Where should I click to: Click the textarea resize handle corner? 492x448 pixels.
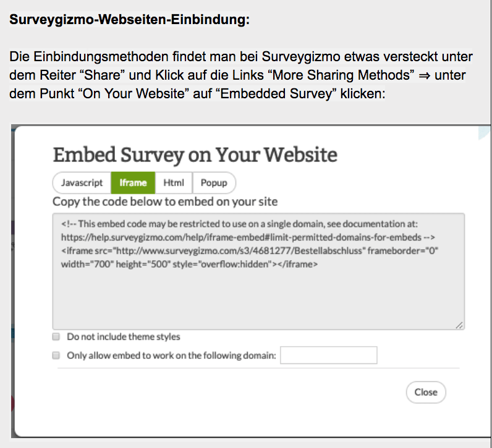pos(459,324)
